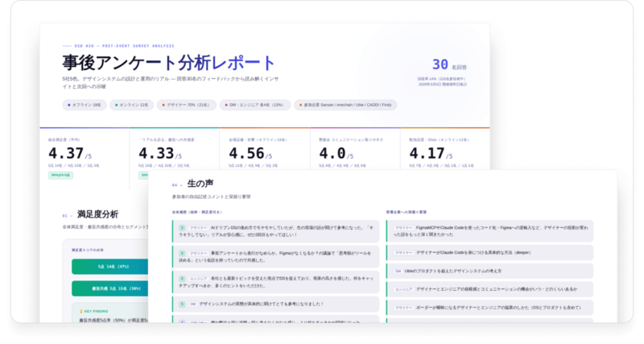Click the score 5 badge on AIドリブンDS comment

pos(182,228)
